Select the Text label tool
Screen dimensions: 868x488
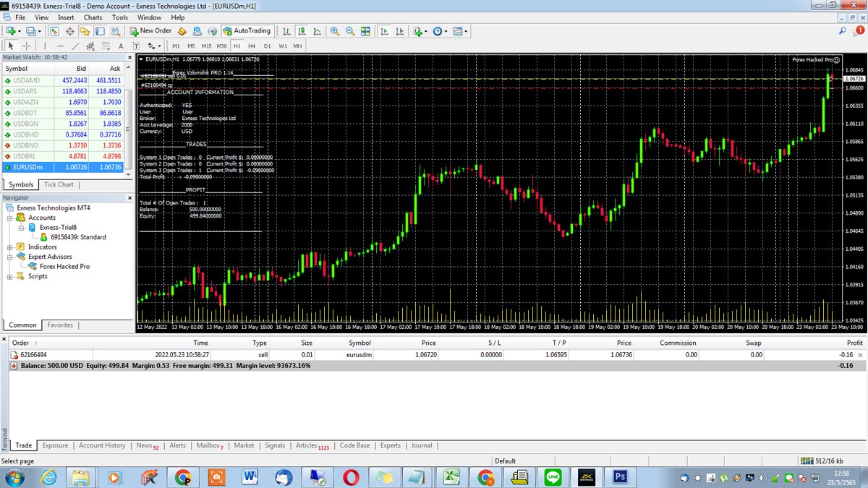point(137,46)
